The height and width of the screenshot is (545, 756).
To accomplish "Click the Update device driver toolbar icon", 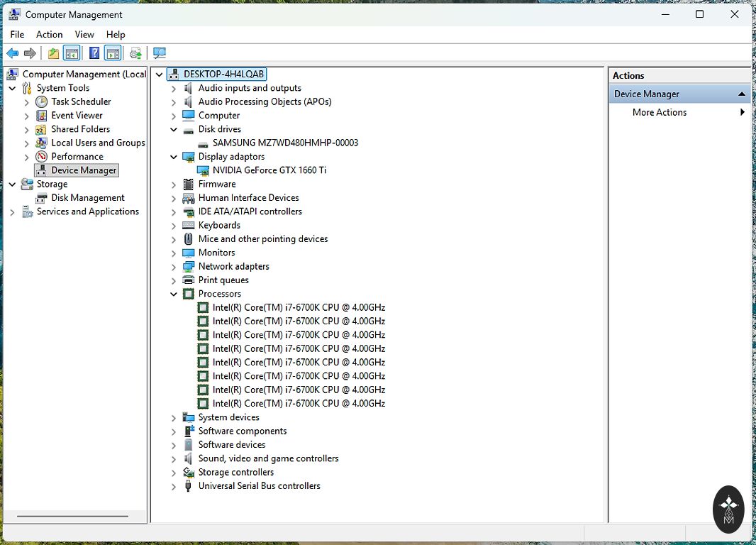I will 135,53.
